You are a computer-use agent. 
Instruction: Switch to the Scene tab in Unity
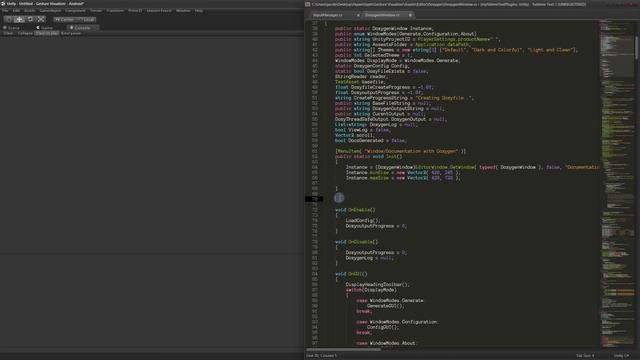(11, 28)
